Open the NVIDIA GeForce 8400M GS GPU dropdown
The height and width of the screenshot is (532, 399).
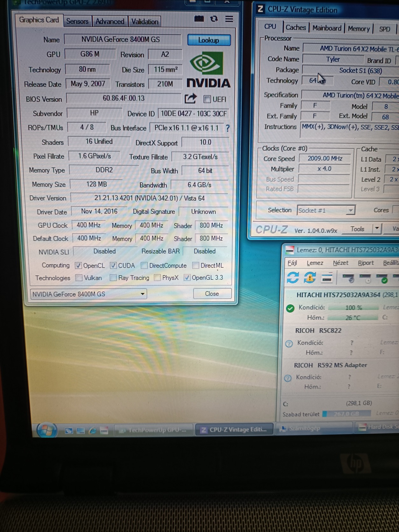(x=88, y=294)
